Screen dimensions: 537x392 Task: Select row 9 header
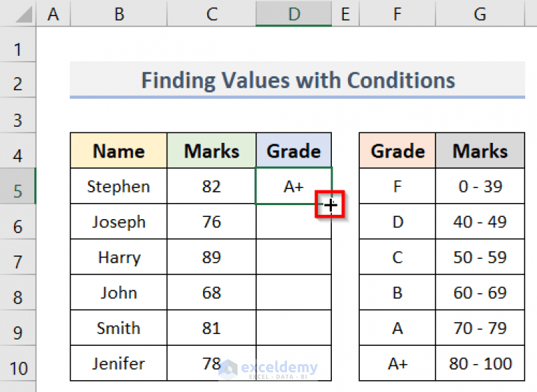[18, 328]
